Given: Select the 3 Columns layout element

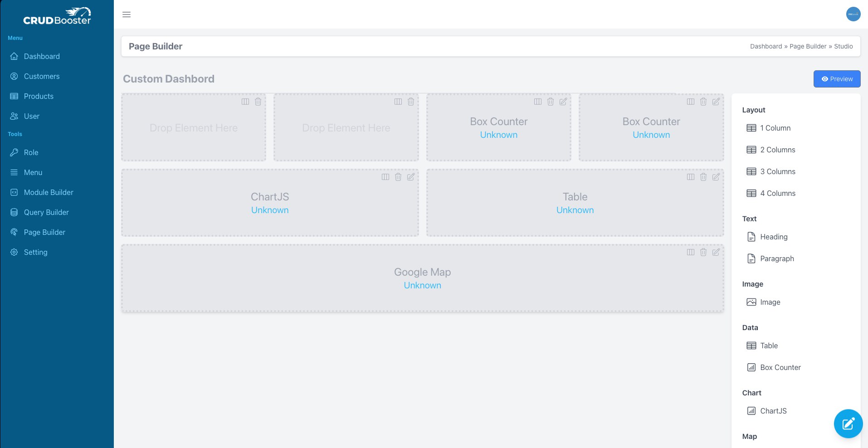Looking at the screenshot, I should pos(777,171).
